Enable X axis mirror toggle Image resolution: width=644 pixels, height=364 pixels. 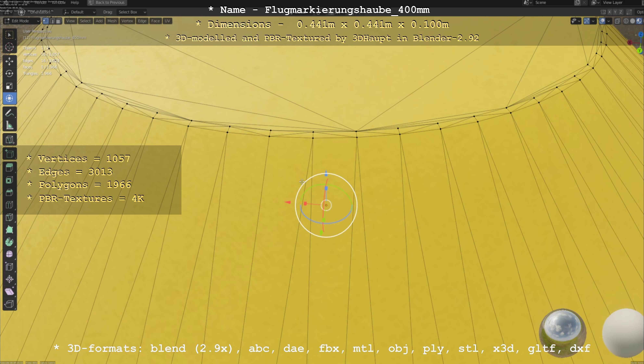click(x=610, y=12)
